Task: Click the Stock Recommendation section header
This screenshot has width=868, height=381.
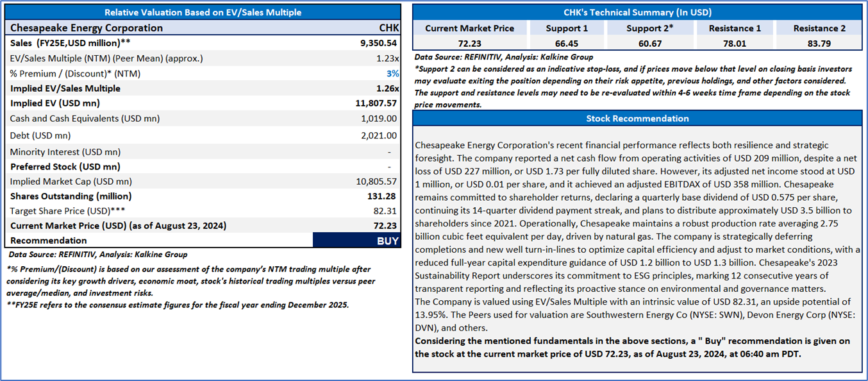Action: pyautogui.click(x=637, y=119)
